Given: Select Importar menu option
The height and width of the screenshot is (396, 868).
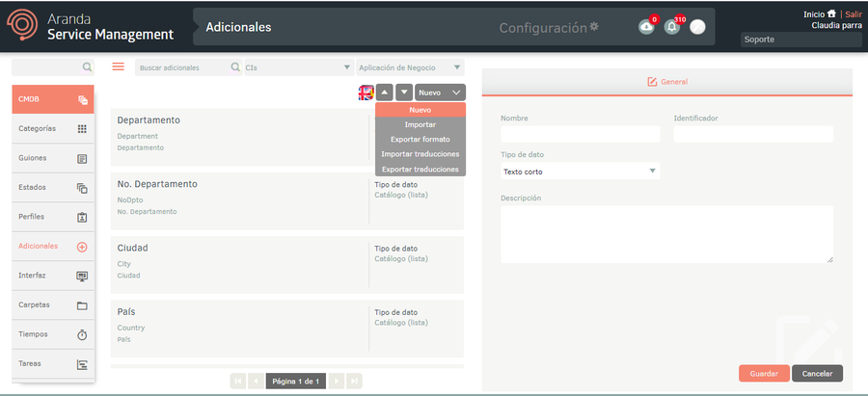Looking at the screenshot, I should [420, 124].
